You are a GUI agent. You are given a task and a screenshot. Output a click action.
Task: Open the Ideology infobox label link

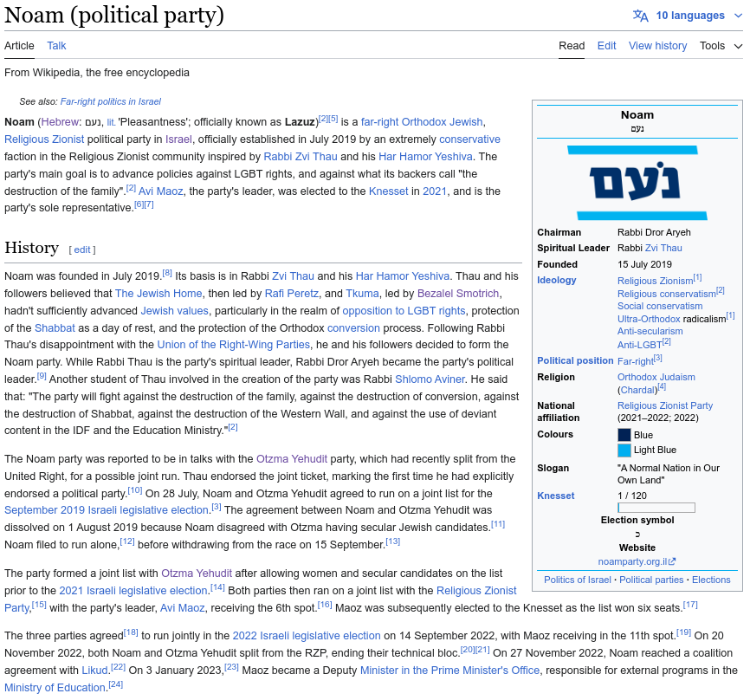tap(557, 280)
